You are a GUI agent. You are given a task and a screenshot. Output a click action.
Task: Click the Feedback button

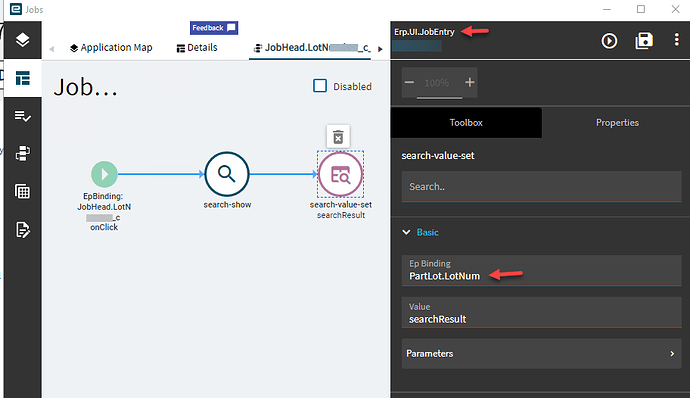[x=214, y=28]
